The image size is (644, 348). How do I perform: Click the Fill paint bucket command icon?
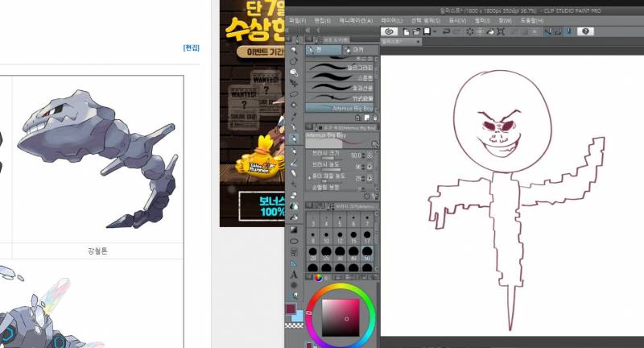(490, 31)
